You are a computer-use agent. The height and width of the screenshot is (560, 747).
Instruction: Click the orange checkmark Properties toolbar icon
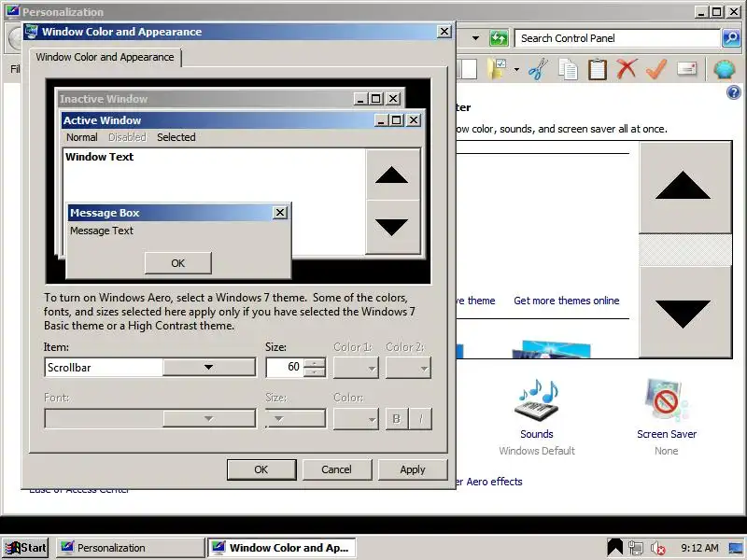coord(656,69)
